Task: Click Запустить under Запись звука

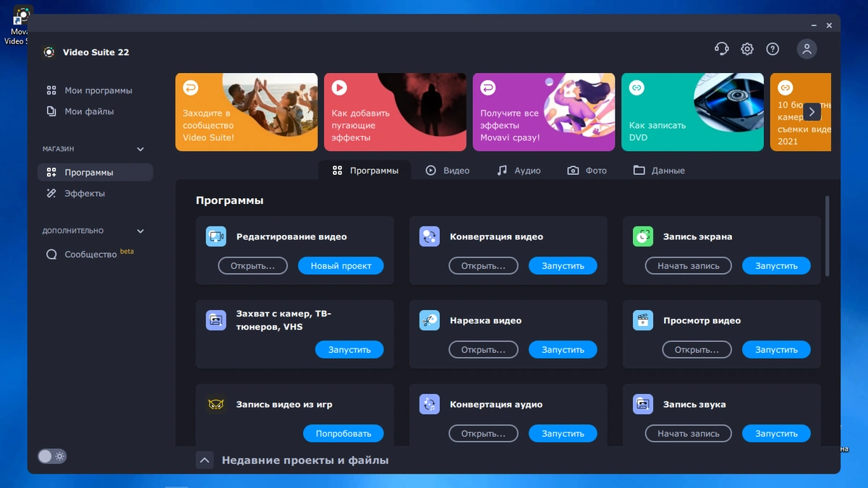Action: [776, 433]
